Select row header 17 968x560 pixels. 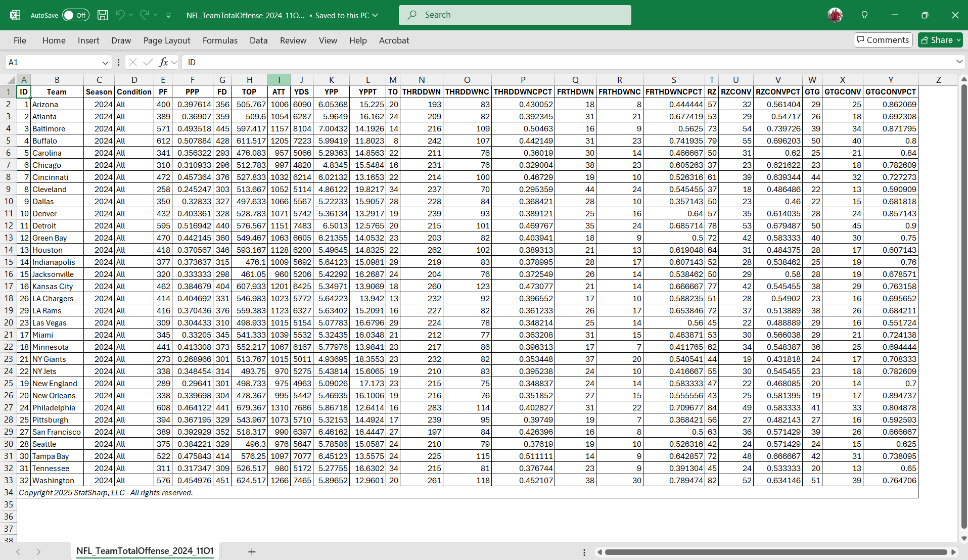(9, 286)
